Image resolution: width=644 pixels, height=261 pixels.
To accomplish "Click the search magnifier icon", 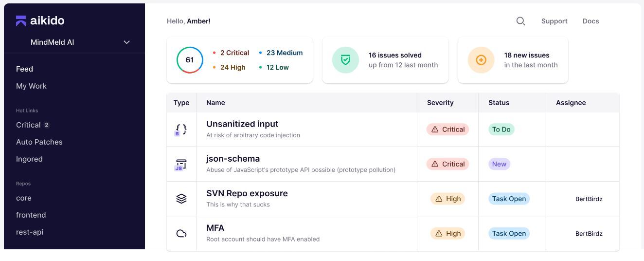I will [520, 21].
